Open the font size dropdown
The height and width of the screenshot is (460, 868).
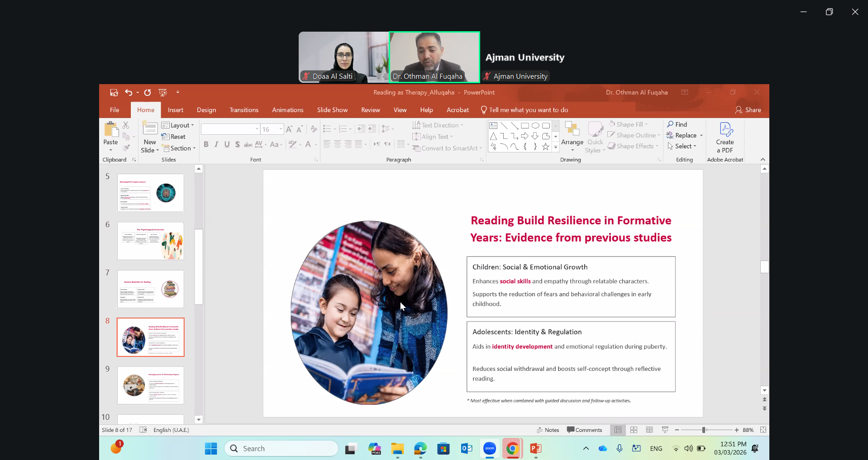coord(281,129)
